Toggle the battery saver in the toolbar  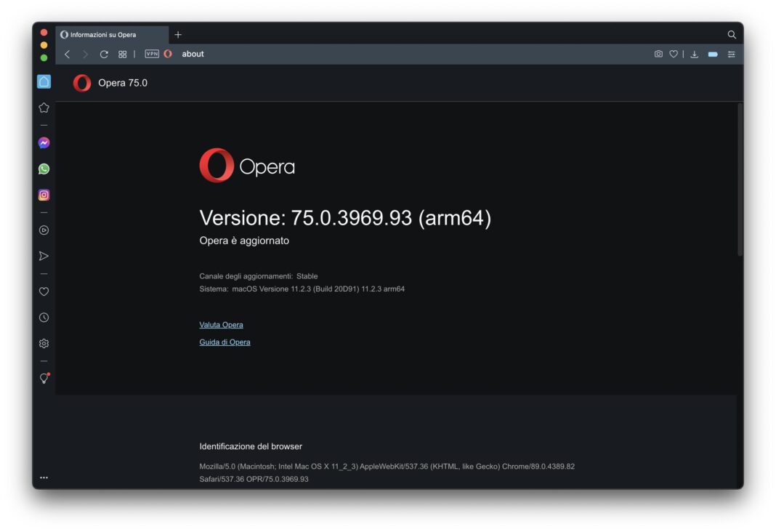pos(712,54)
